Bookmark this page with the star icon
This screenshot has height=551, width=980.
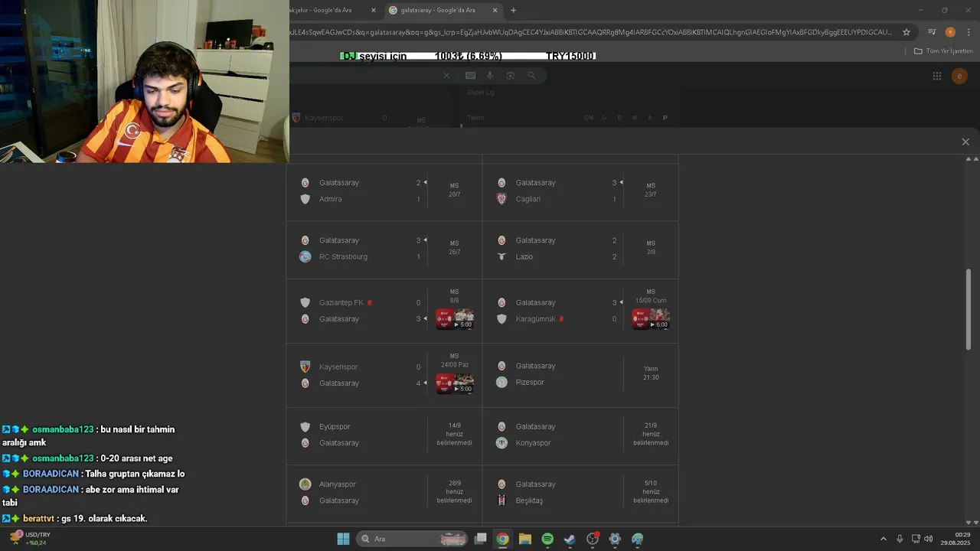(x=906, y=32)
